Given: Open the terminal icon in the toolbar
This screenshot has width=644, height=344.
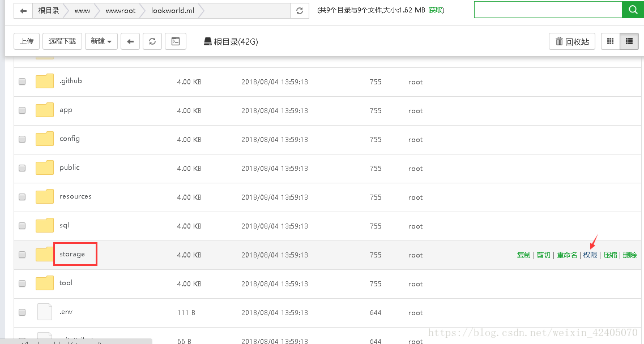Looking at the screenshot, I should tap(176, 41).
